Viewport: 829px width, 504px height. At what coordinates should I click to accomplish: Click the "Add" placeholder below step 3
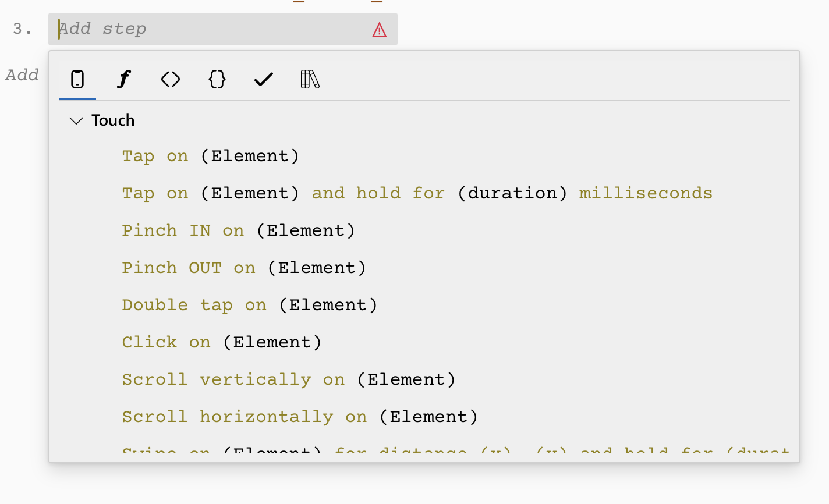click(x=22, y=75)
